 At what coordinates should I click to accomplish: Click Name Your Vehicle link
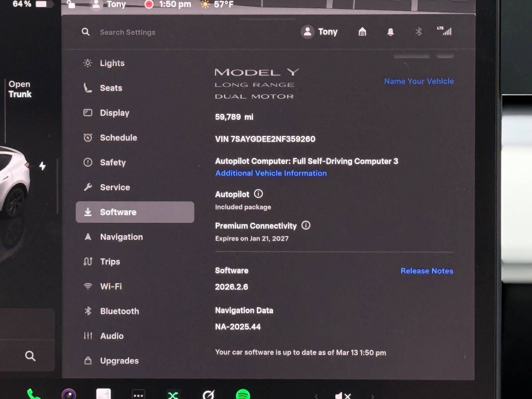(x=419, y=81)
